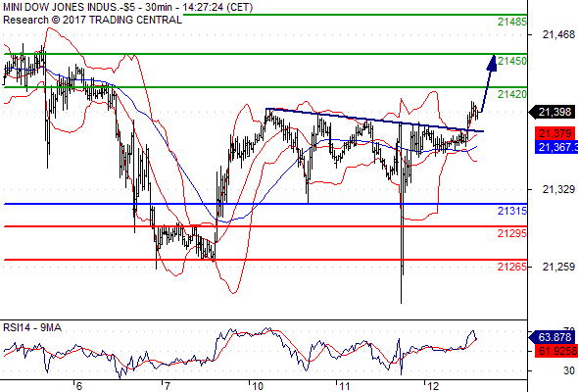This screenshot has height=392, width=578.
Task: Click the green 21450 resistance label
Action: coord(512,61)
